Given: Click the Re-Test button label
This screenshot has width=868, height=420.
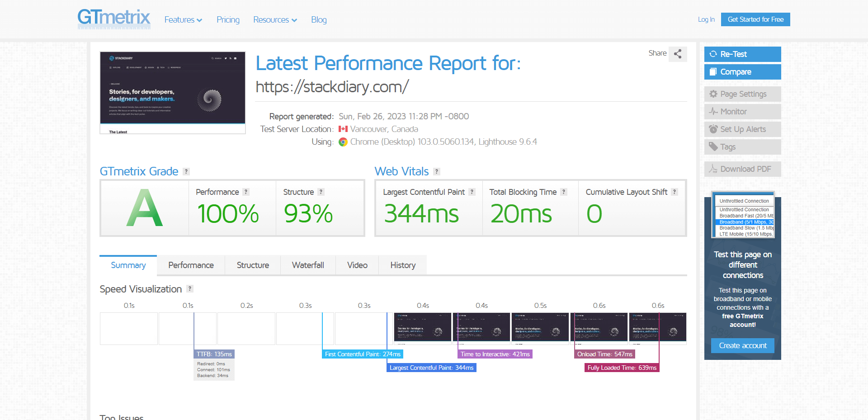Looking at the screenshot, I should 734,54.
